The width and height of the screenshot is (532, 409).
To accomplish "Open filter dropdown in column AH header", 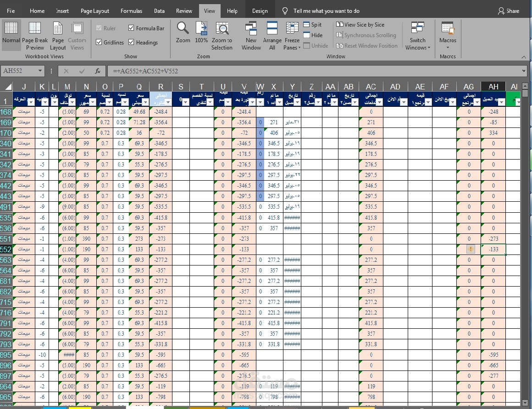I will pos(501,102).
